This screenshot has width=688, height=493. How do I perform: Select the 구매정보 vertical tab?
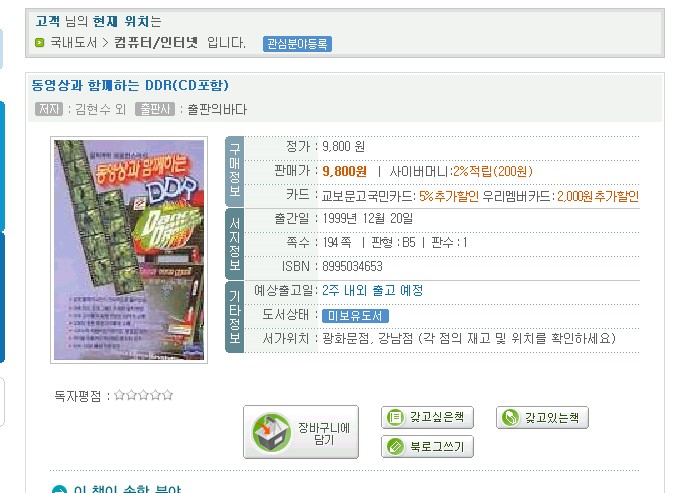(x=234, y=171)
